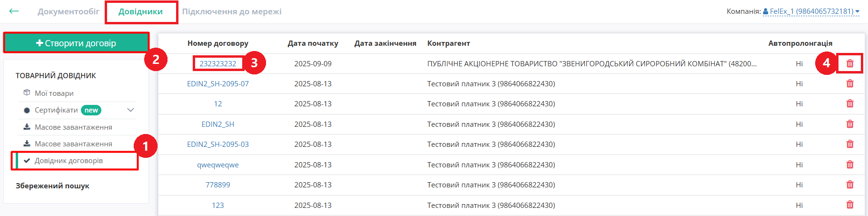The width and height of the screenshot is (868, 216).
Task: Remove contract EDIN2_SH using trash icon
Action: tap(850, 124)
